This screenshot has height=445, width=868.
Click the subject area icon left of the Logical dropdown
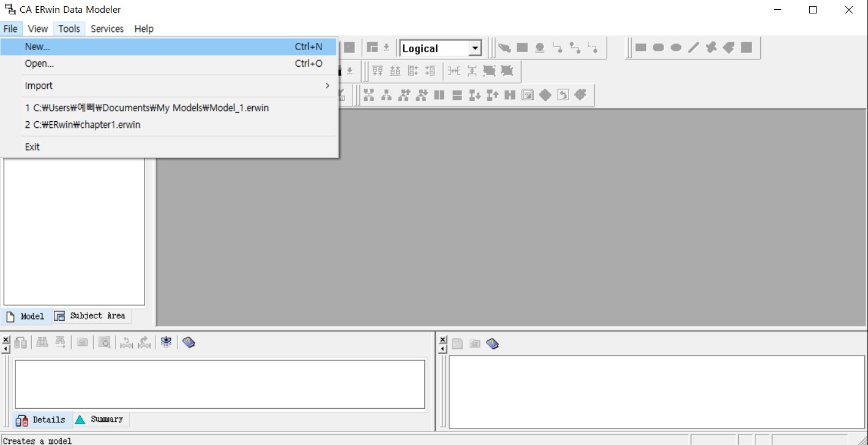click(372, 48)
